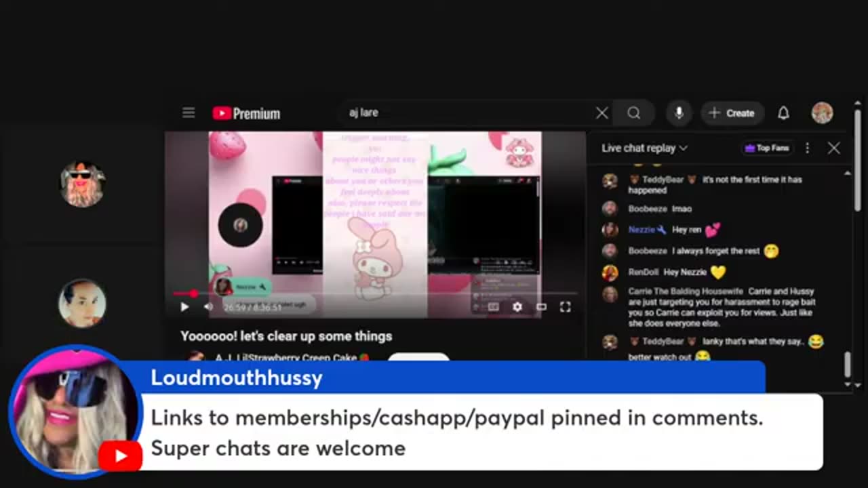The height and width of the screenshot is (488, 868).
Task: Close the live chat replay panel
Action: click(833, 148)
